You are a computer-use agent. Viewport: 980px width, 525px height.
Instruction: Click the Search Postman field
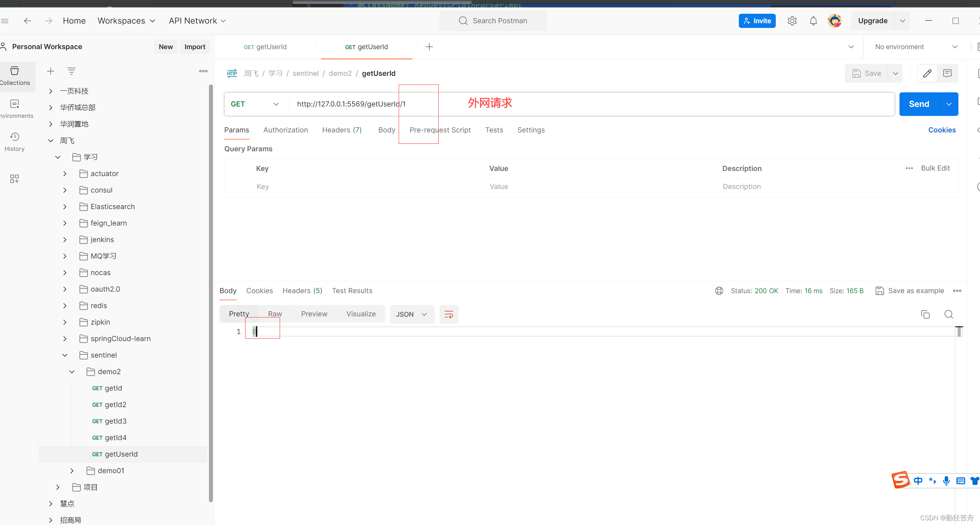click(x=493, y=21)
